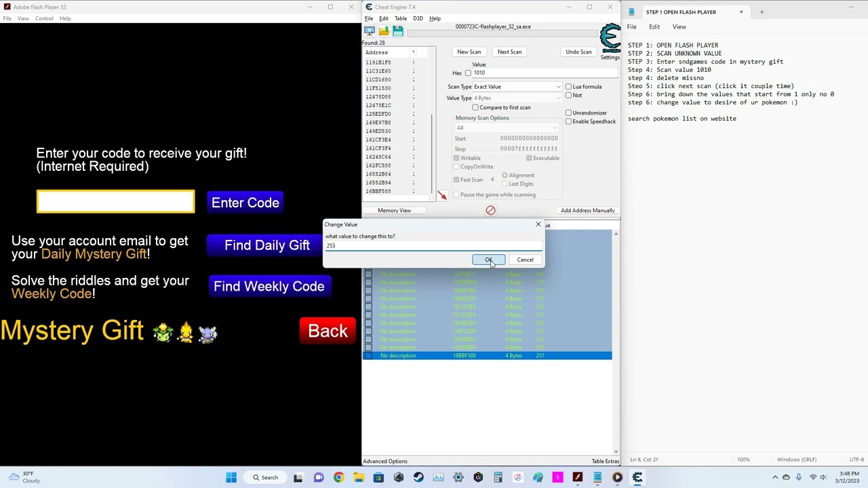The height and width of the screenshot is (488, 868).
Task: Click the red Back button
Action: [x=328, y=331]
